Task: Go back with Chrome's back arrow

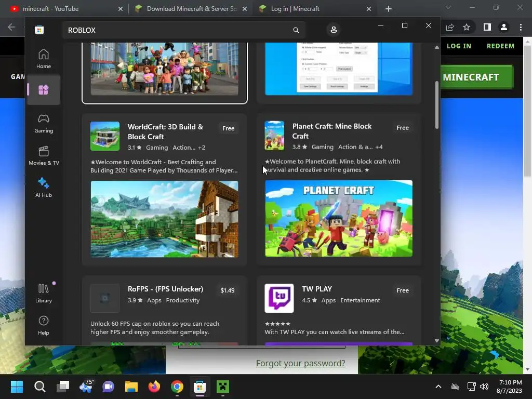Action: [11, 27]
